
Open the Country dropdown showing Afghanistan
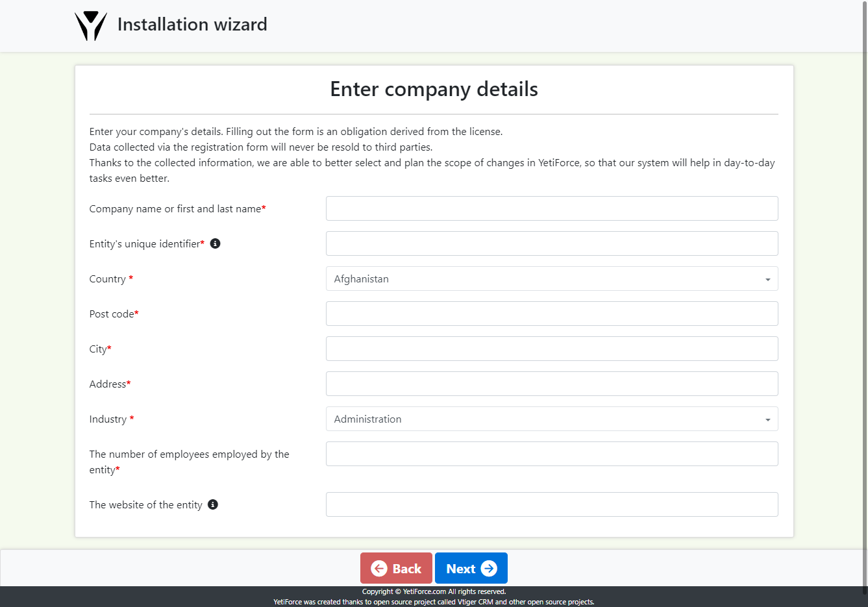[551, 279]
